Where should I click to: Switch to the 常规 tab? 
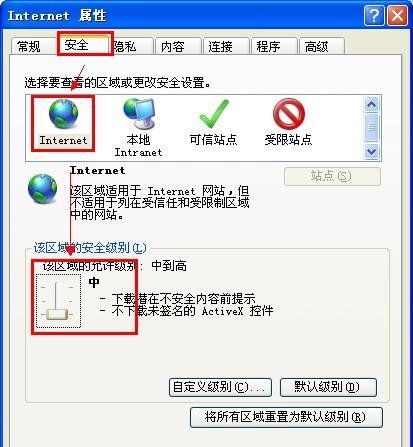[x=29, y=46]
